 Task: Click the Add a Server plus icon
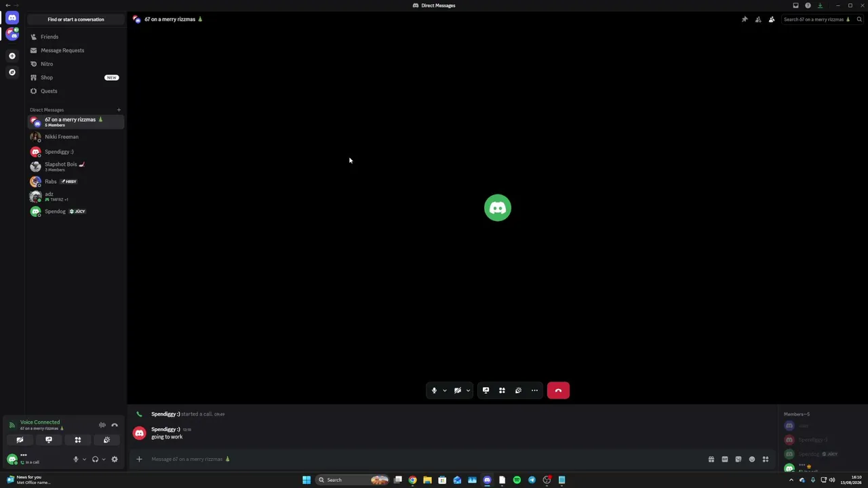12,56
